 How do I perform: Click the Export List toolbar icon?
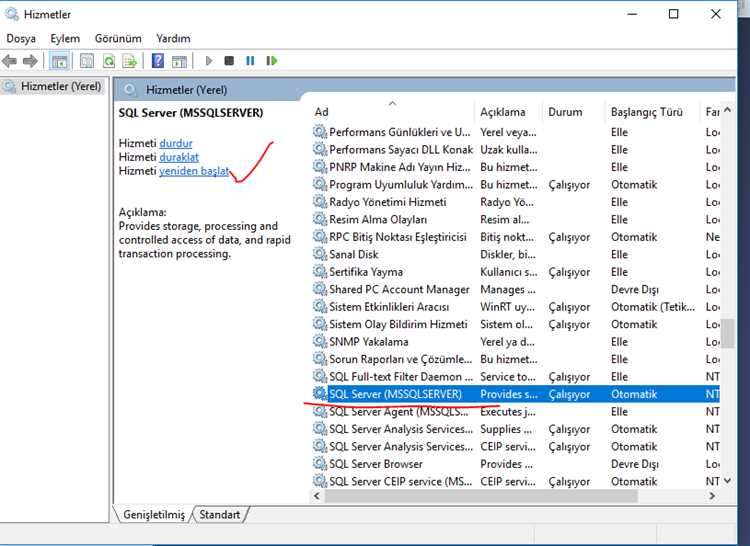coord(130,61)
